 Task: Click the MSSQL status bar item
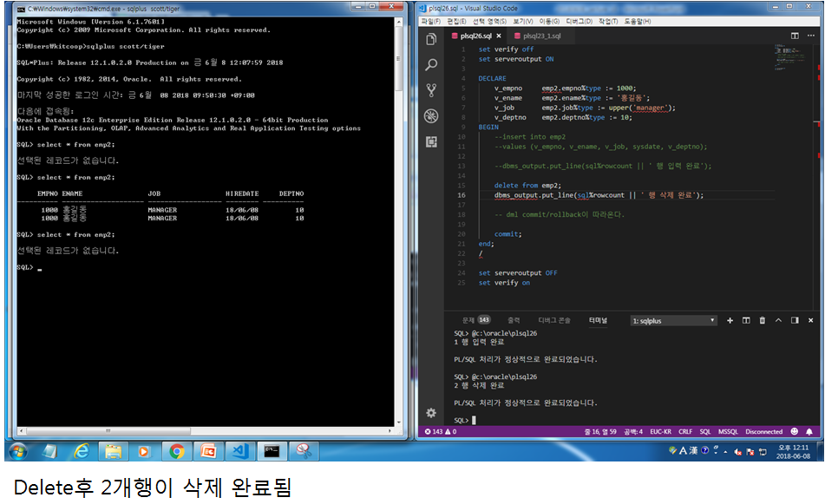click(x=728, y=431)
